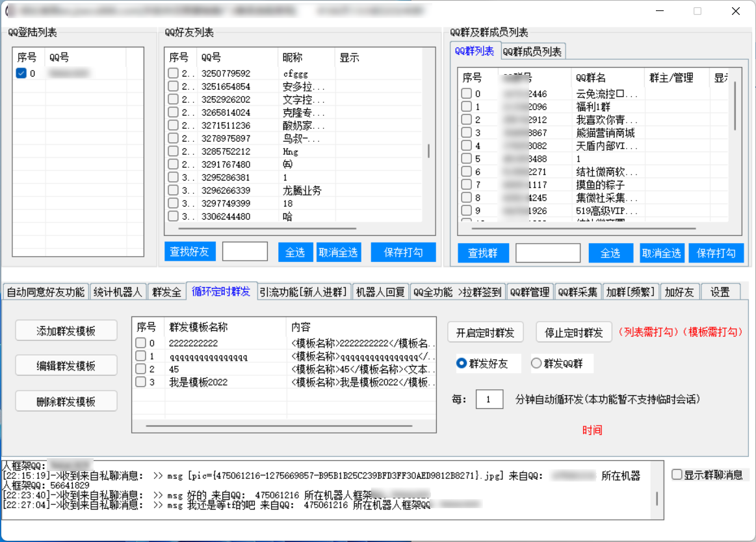Screen dimensions: 756x542
Task: Start timed sending with 开启定时群发
Action: pos(485,333)
